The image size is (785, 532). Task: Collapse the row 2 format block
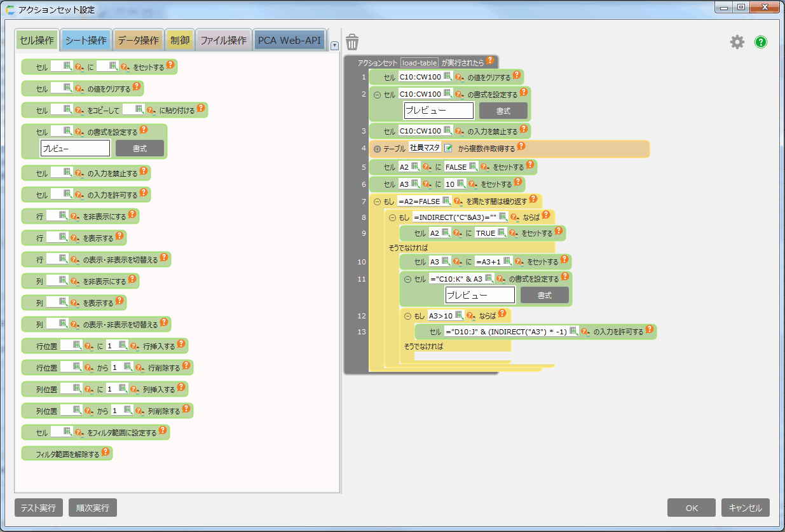(377, 95)
